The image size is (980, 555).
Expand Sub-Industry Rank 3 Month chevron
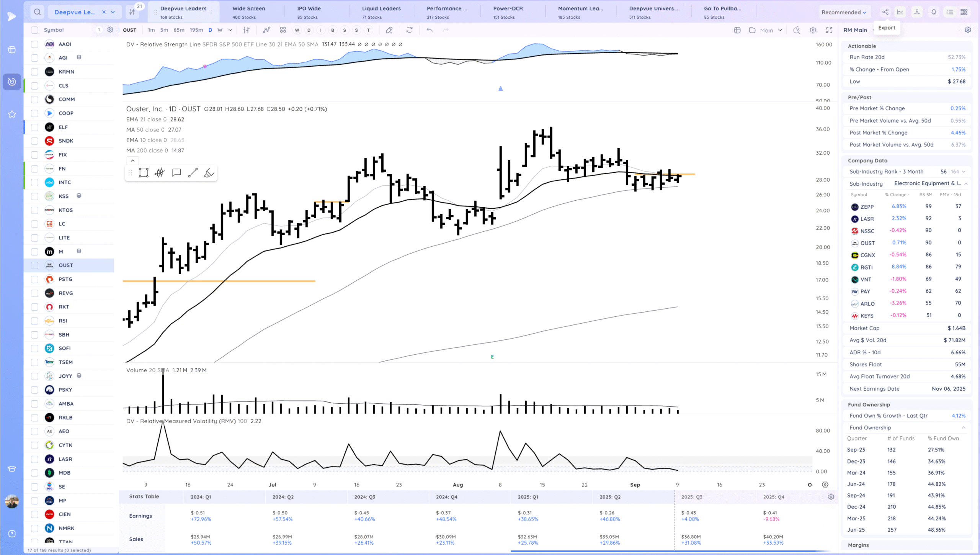click(x=964, y=172)
